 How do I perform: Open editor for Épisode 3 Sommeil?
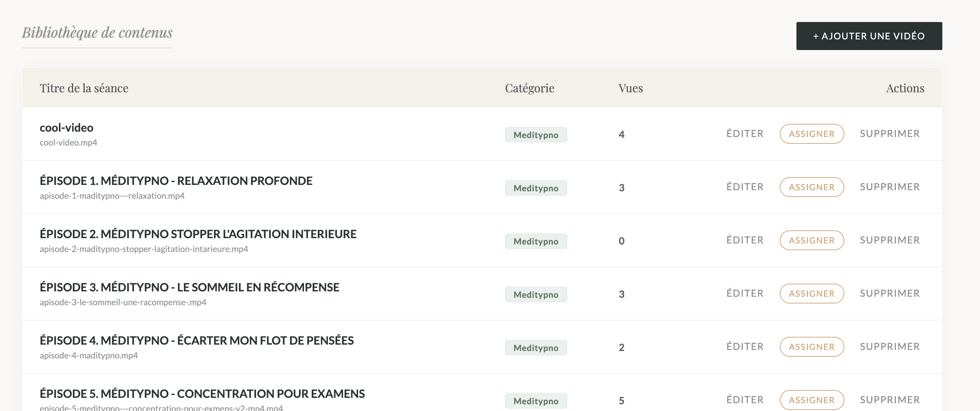pos(745,294)
